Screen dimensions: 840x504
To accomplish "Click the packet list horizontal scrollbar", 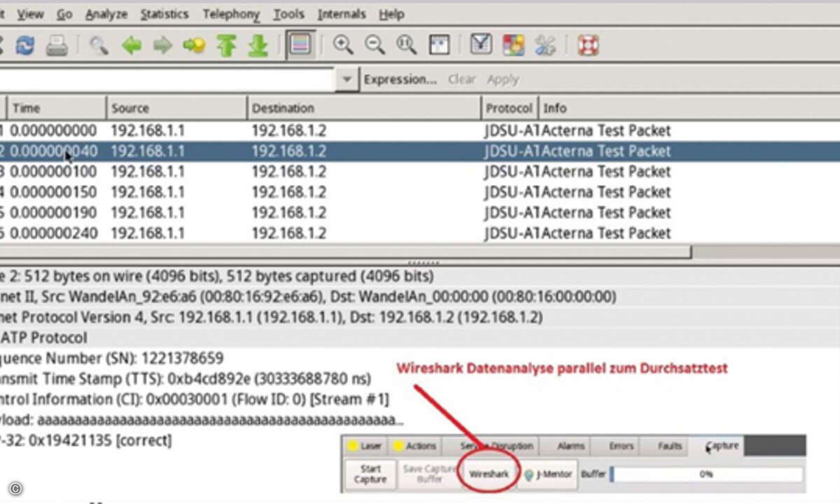I will point(345,252).
